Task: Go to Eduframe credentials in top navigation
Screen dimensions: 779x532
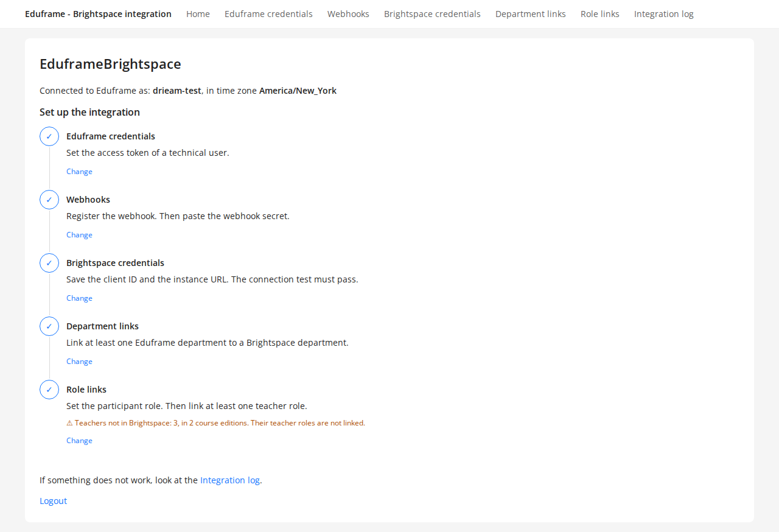Action: tap(268, 14)
